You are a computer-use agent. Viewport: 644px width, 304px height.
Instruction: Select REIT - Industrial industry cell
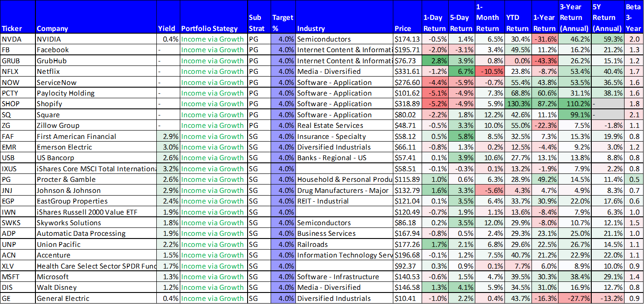pyautogui.click(x=345, y=201)
